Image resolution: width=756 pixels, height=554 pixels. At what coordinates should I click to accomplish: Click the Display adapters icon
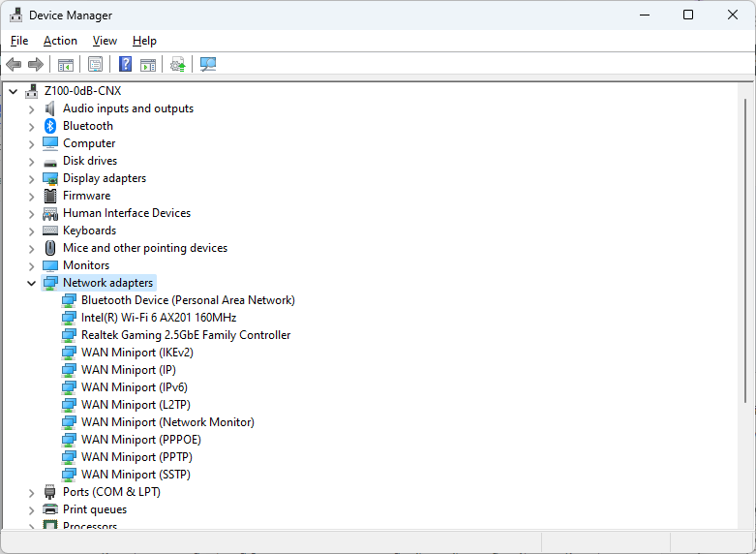pos(50,178)
